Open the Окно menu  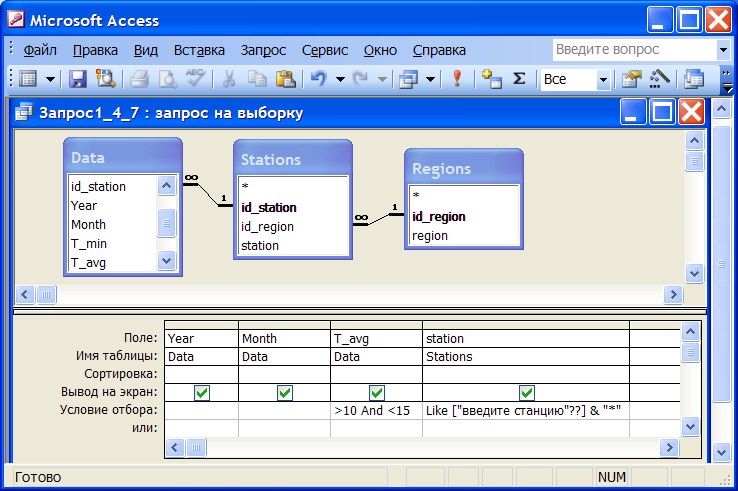[380, 50]
